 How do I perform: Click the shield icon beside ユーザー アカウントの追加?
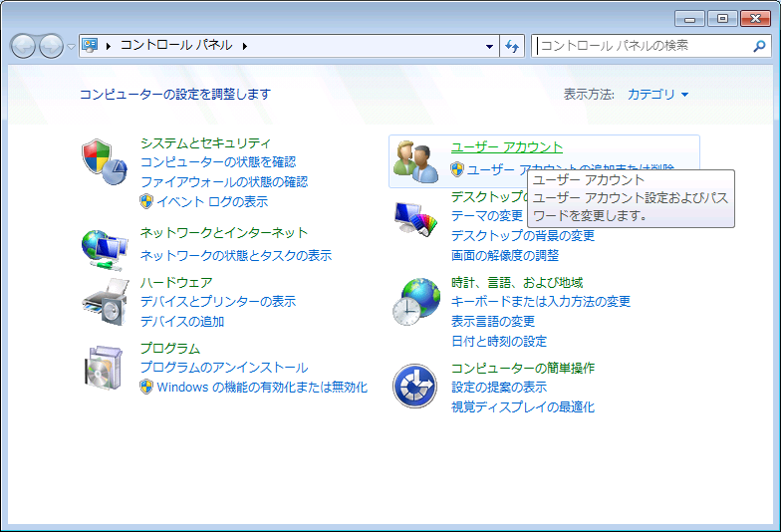pos(457,169)
